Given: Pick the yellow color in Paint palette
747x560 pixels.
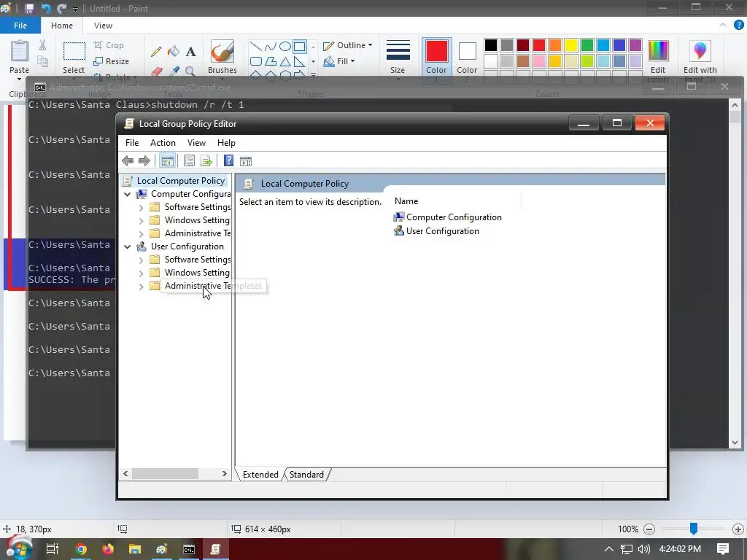Looking at the screenshot, I should pos(570,45).
